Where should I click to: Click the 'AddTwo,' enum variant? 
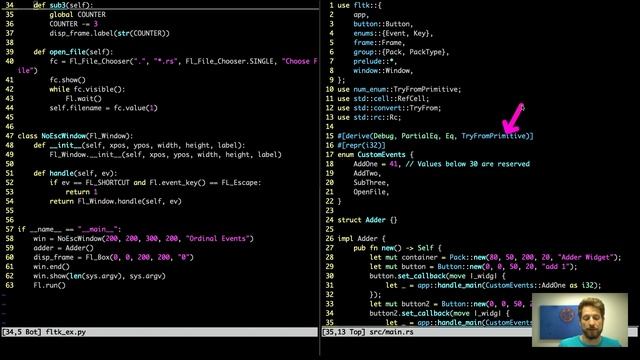[367, 173]
